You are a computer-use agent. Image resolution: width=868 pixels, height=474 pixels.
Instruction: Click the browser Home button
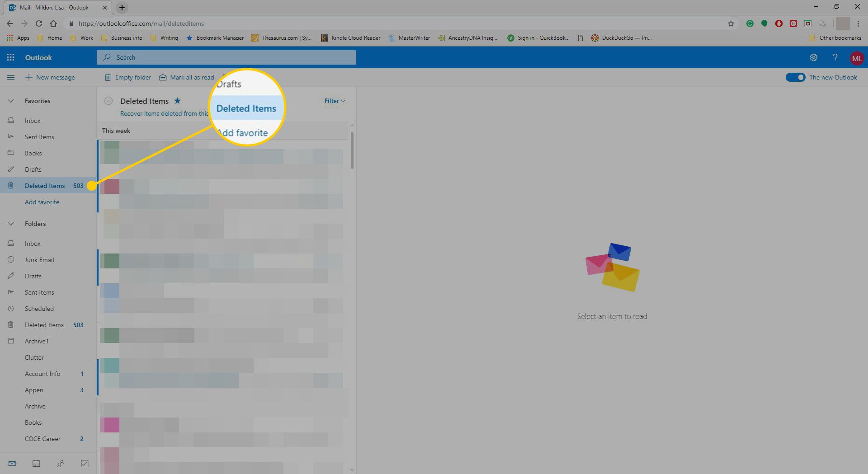click(53, 23)
